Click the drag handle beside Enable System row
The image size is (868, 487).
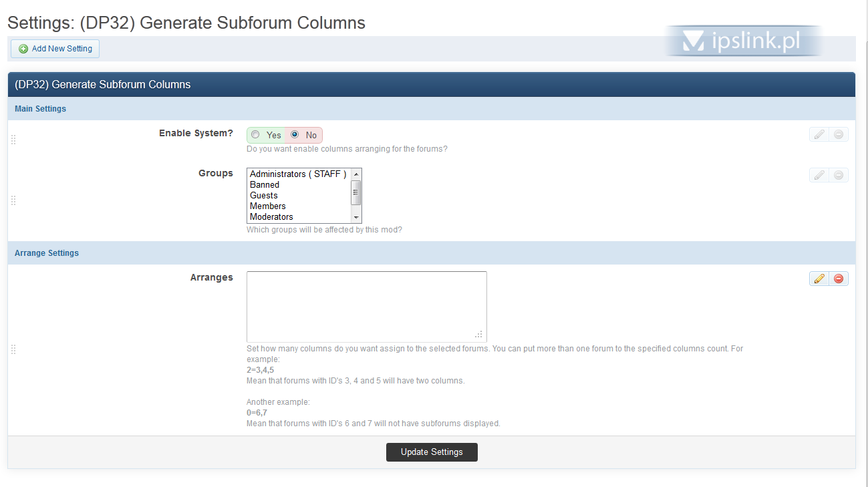pyautogui.click(x=13, y=140)
